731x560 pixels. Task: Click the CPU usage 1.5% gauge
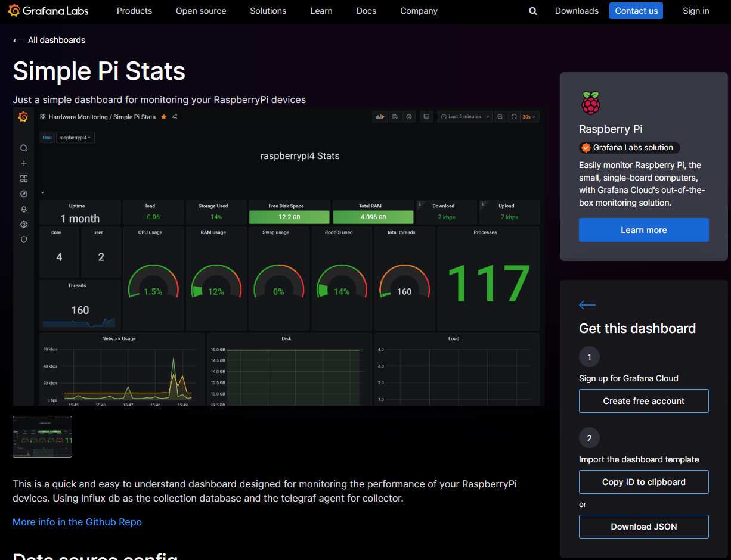(153, 282)
